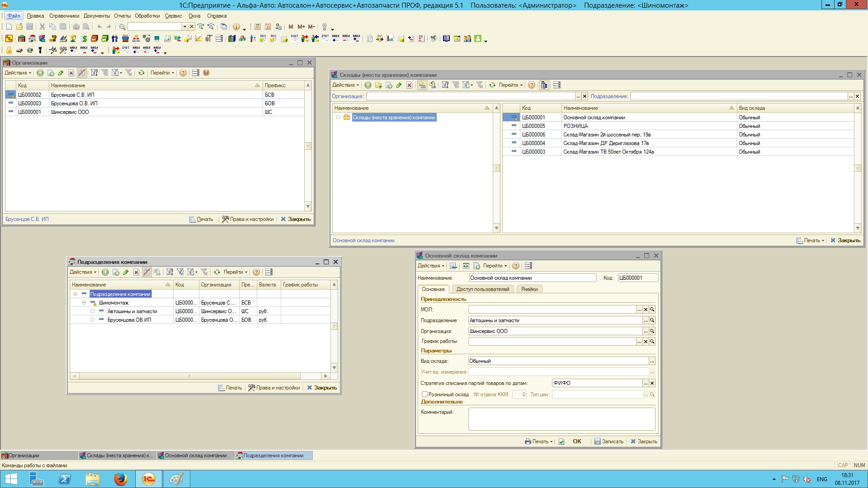Click Записать button in Основной склад window
The height and width of the screenshot is (488, 868).
(x=609, y=441)
